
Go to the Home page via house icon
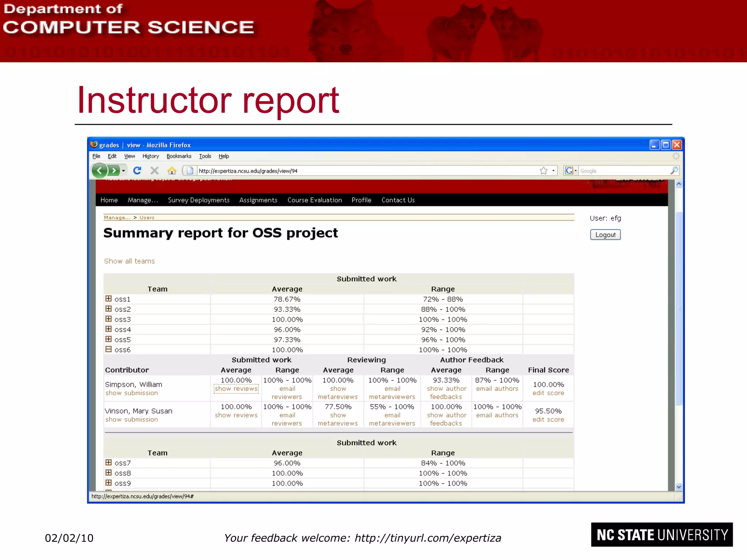[x=172, y=170]
